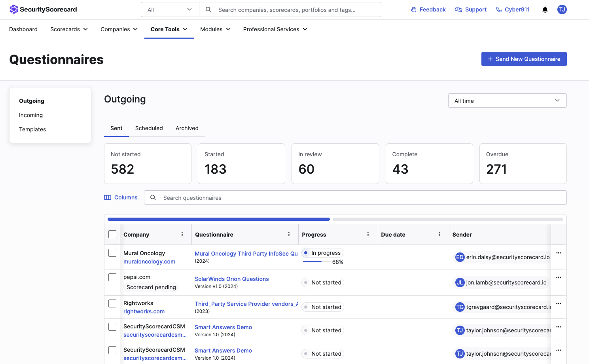Screen dimensions: 589x364
Task: Filter by Not started card
Action: [148, 163]
